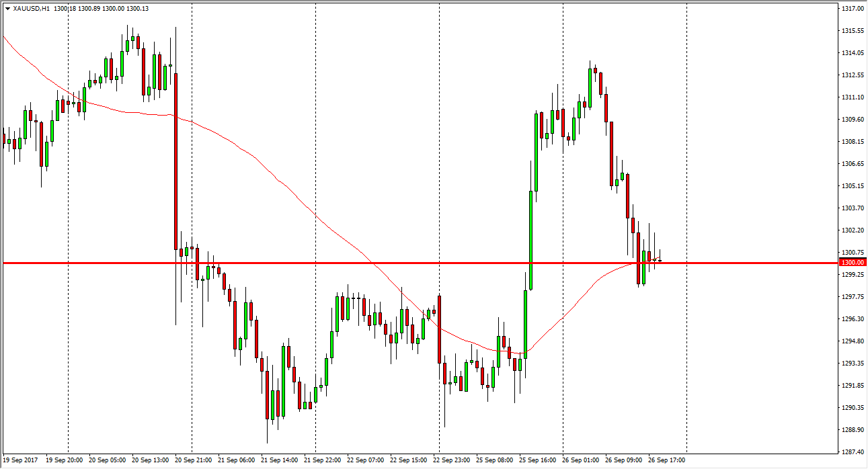Click the 25 Sep 16:00 time label
Viewport: 868px width, 469px height.
click(x=537, y=460)
